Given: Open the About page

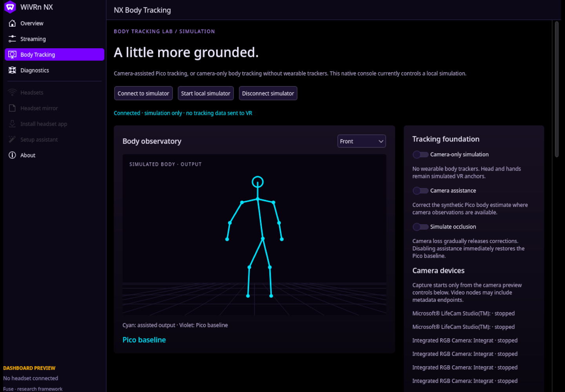Looking at the screenshot, I should click(x=54, y=155).
